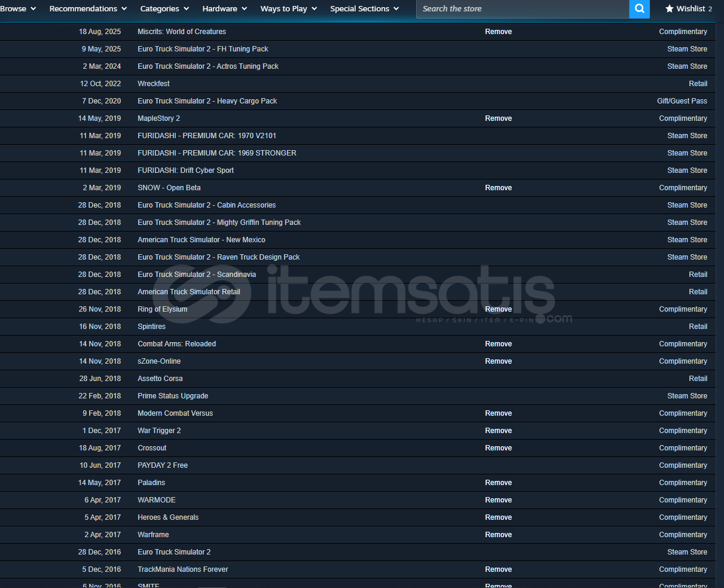Remove the MapleStory 2 license
This screenshot has height=588, width=724.
click(498, 118)
